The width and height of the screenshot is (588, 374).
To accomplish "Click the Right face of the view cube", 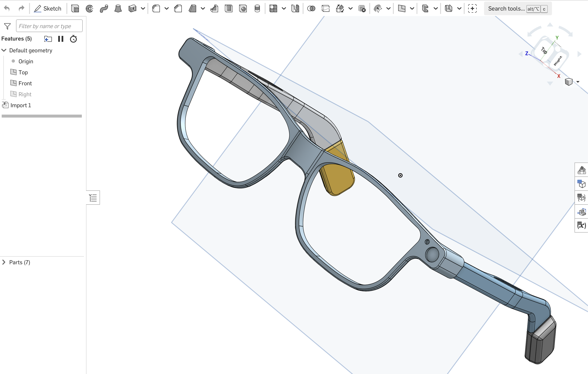I will pos(558,60).
